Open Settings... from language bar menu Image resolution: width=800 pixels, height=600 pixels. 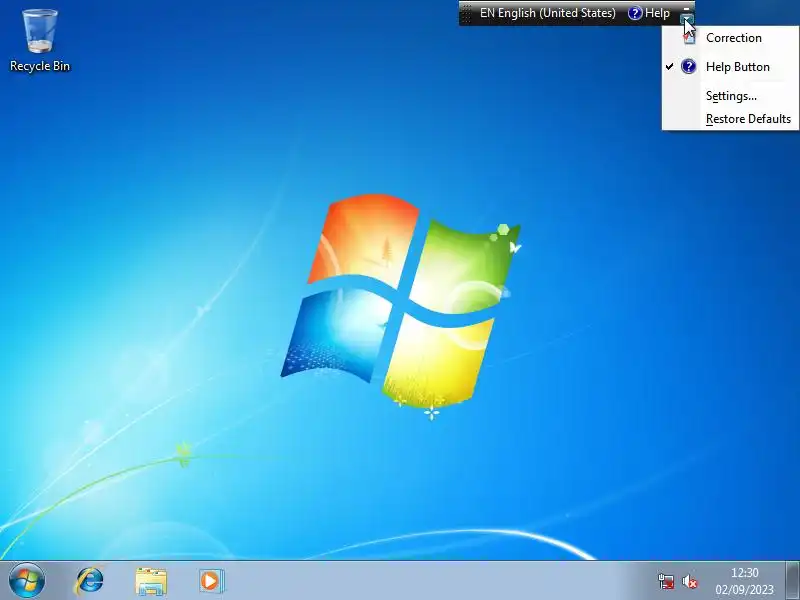(731, 96)
